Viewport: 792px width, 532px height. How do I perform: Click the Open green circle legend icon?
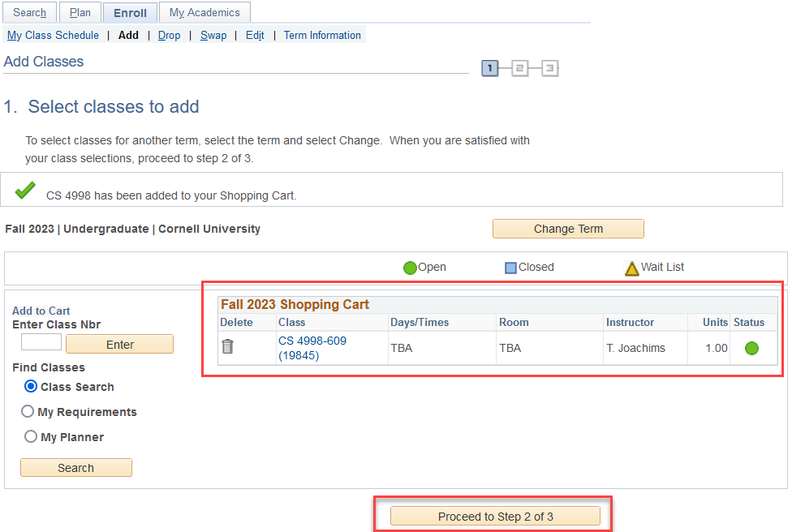coord(410,268)
